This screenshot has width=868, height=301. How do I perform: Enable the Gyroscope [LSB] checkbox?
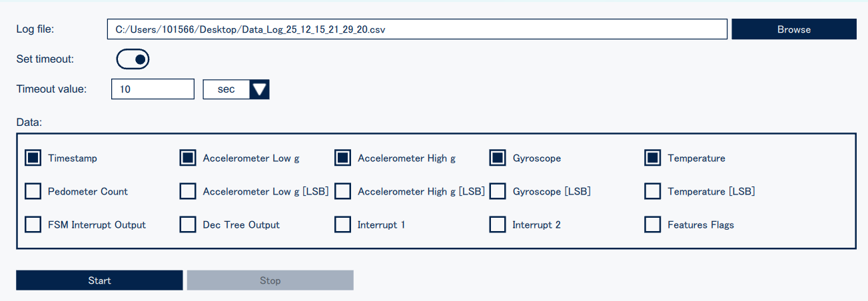pyautogui.click(x=498, y=192)
